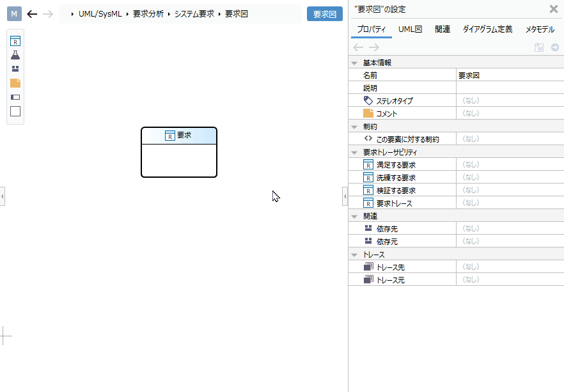Click the 名前 value field 要求図

coord(510,75)
